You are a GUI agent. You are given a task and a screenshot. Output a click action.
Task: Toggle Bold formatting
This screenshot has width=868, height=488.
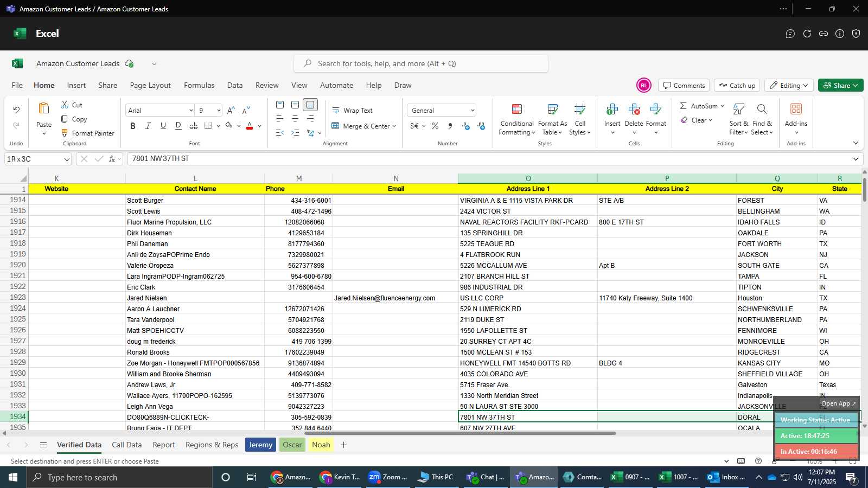[x=133, y=126]
